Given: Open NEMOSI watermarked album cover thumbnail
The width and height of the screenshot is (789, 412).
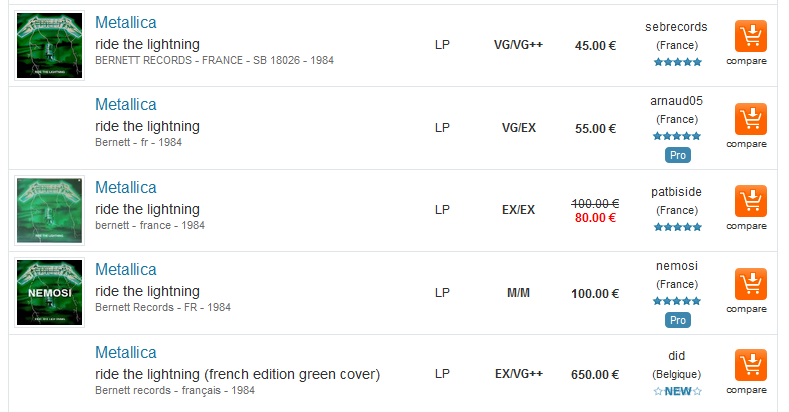Looking at the screenshot, I should 49,292.
